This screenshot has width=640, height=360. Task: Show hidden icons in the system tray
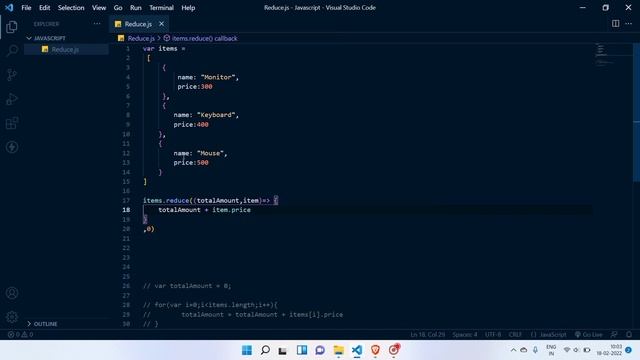513,350
